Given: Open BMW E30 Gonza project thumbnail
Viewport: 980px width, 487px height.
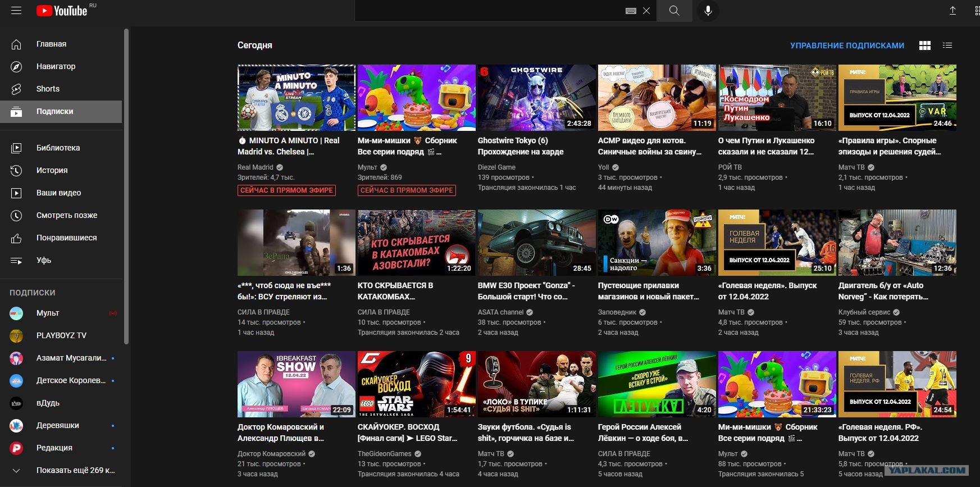Looking at the screenshot, I should click(x=537, y=243).
